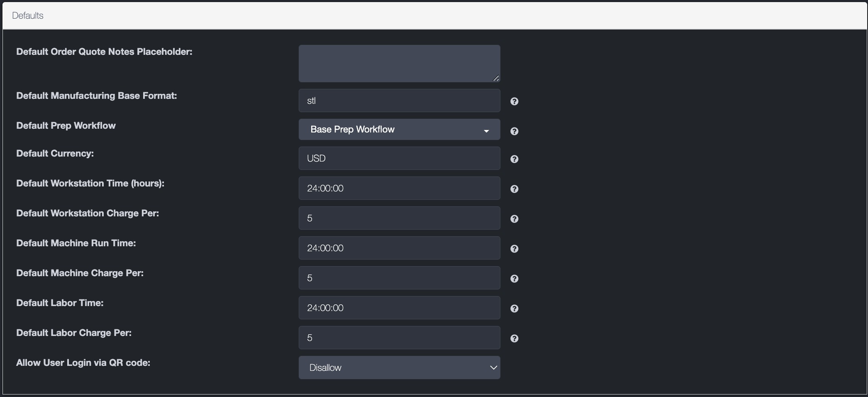
Task: Expand the Allow User Login QR code dropdown
Action: 399,368
